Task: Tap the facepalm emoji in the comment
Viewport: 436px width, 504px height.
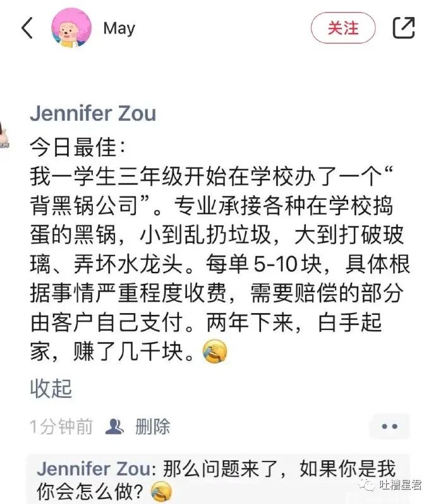Action: tap(161, 492)
